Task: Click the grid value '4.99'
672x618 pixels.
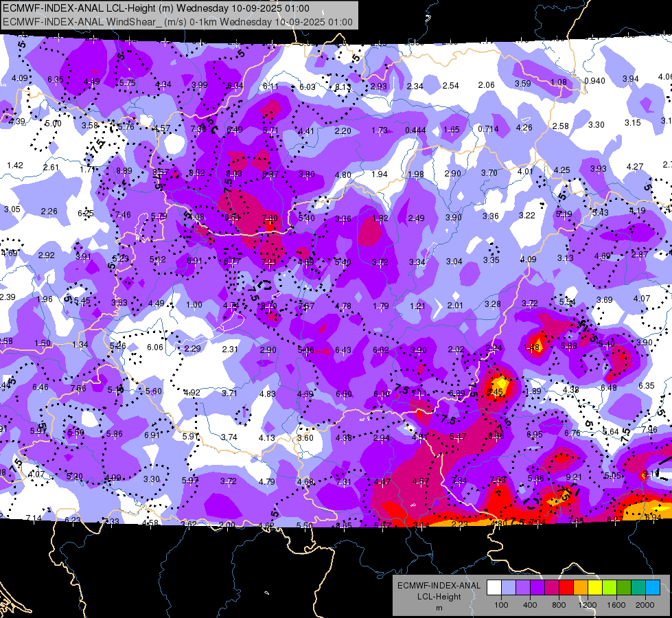Action: (113, 478)
